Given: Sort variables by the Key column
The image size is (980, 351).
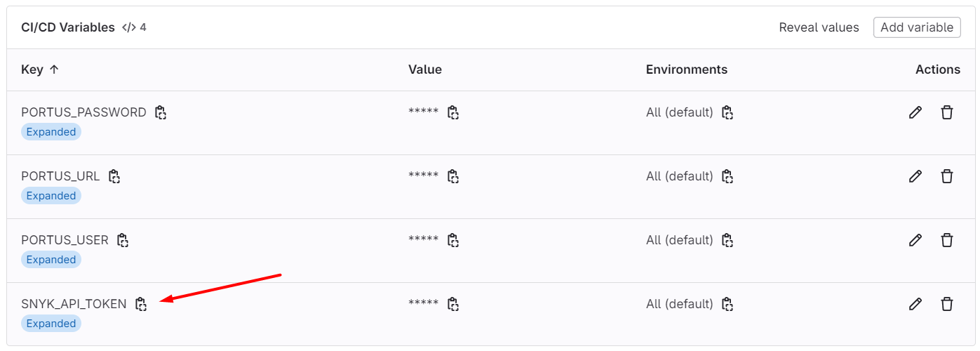Looking at the screenshot, I should [40, 69].
